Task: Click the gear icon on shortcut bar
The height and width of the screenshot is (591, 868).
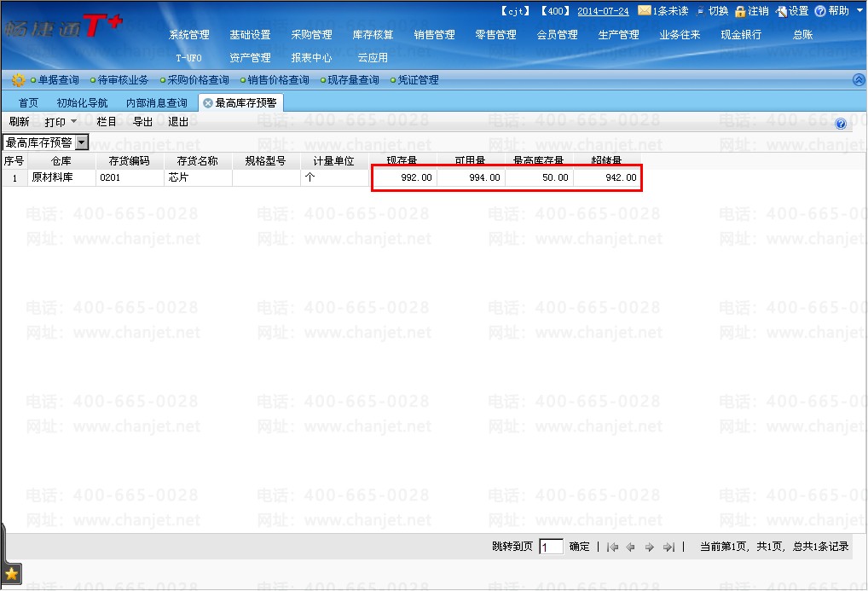Action: point(18,80)
